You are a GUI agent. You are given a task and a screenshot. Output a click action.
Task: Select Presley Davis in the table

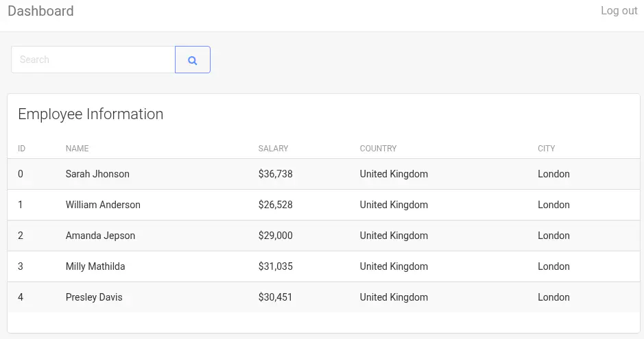point(94,297)
